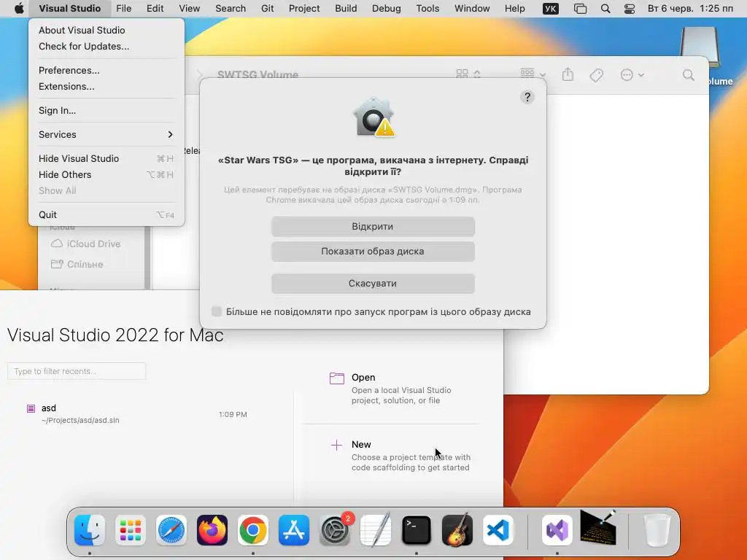The height and width of the screenshot is (560, 747).
Task: Launch Firefox from the Dock
Action: [x=212, y=530]
